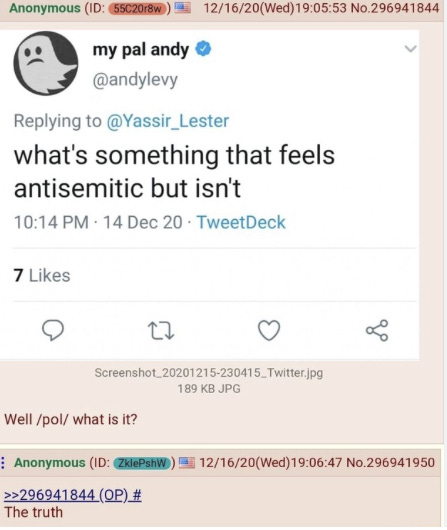View the 7 Likes list
The width and height of the screenshot is (447, 530).
(x=42, y=275)
